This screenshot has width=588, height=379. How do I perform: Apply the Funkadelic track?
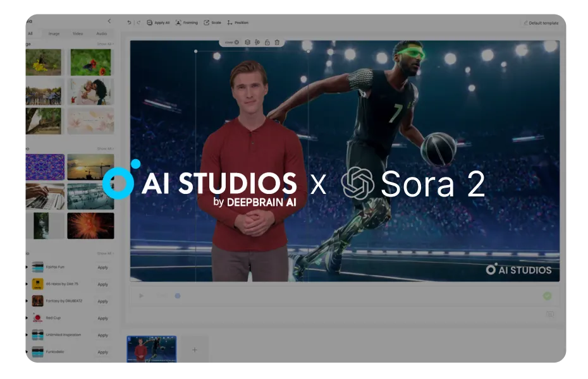[x=103, y=352]
